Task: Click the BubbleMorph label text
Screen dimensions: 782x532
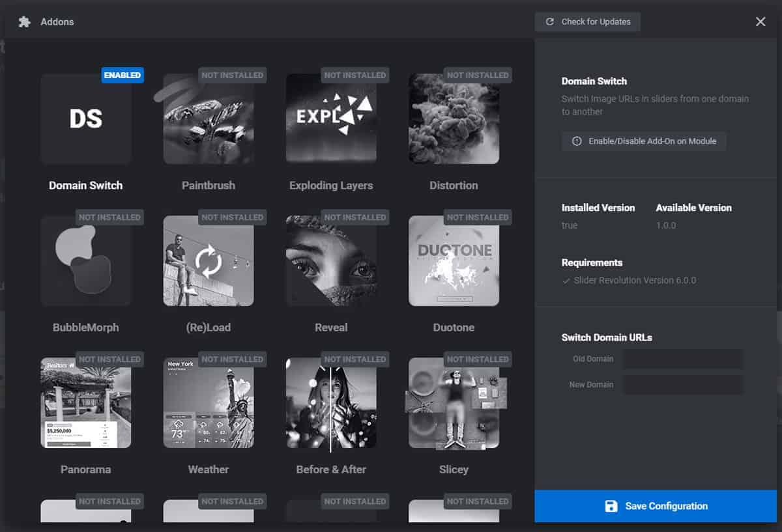Action: click(x=86, y=328)
